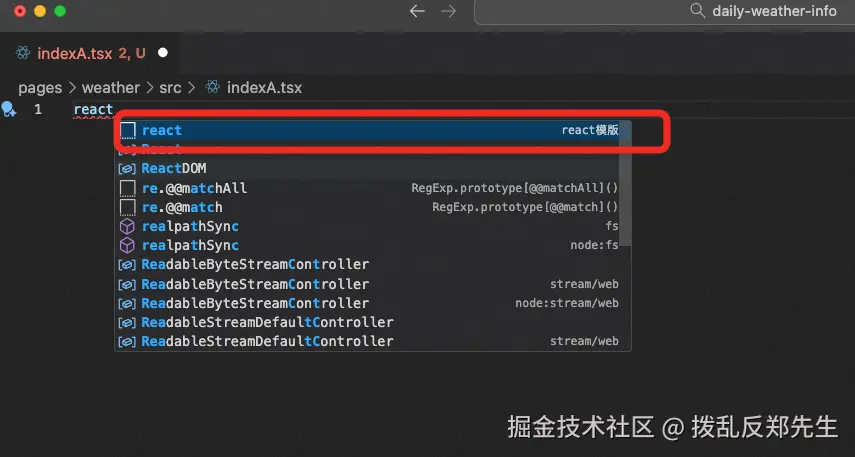The width and height of the screenshot is (855, 457).
Task: Click the back navigation arrow
Action: point(417,11)
